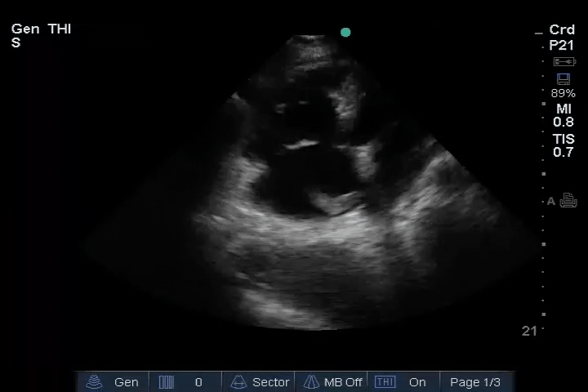
Task: Change the Gen optimization setting
Action: [x=126, y=382]
